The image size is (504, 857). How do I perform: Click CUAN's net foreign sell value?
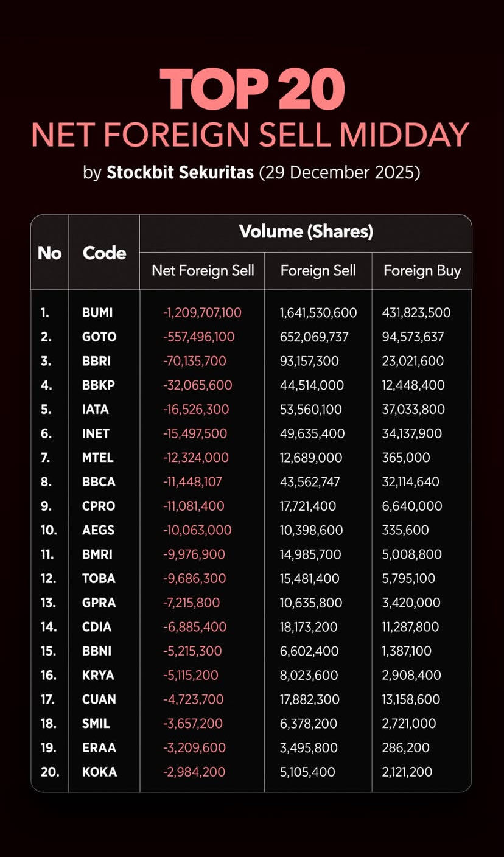(x=194, y=700)
